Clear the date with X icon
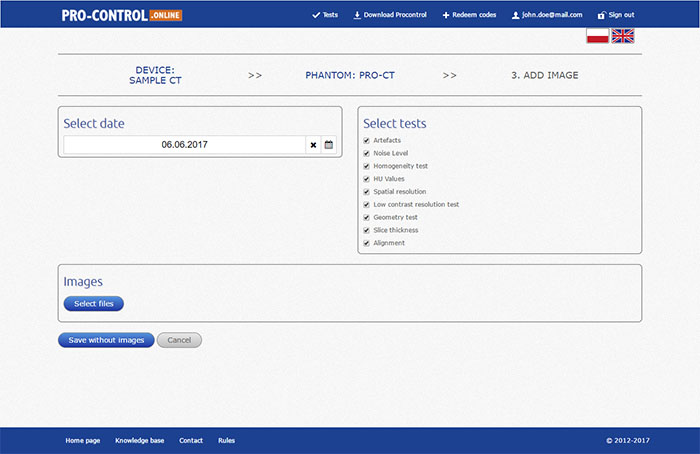The height and width of the screenshot is (454, 700). [313, 145]
